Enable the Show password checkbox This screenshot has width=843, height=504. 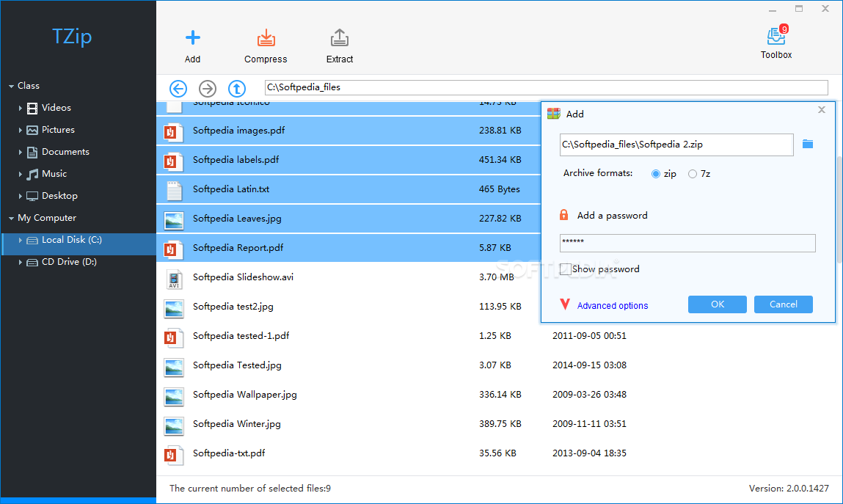click(x=565, y=269)
